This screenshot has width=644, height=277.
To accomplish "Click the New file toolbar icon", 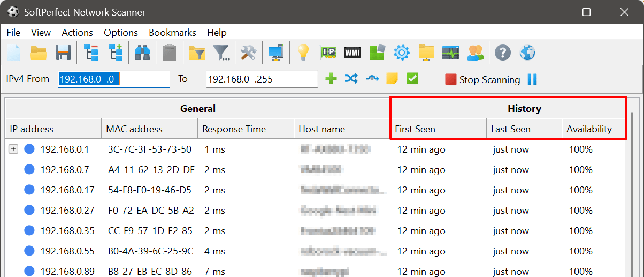I will click(x=13, y=53).
